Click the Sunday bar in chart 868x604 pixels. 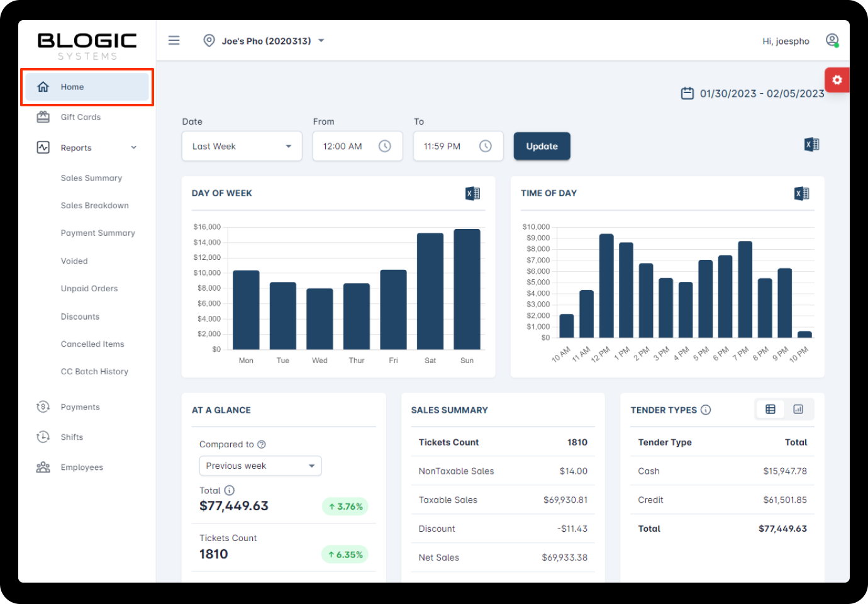point(467,289)
